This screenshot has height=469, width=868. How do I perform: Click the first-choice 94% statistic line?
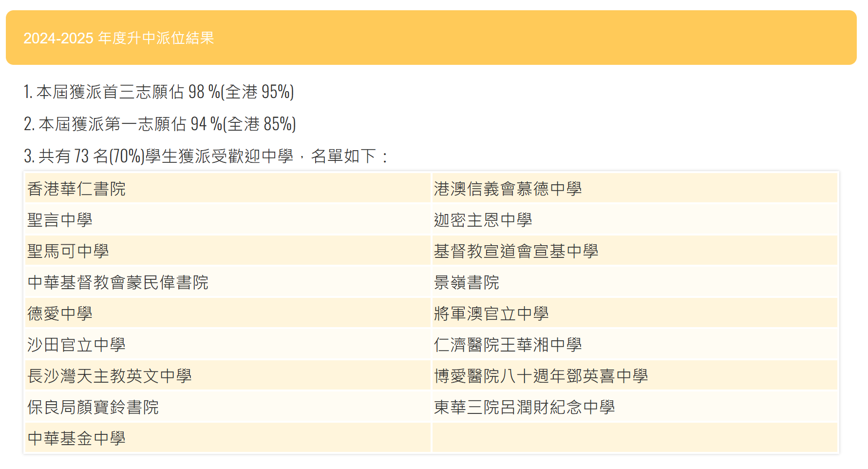(x=160, y=124)
